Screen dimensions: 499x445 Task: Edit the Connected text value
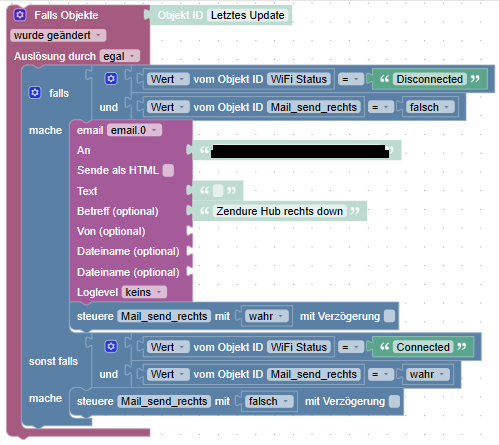pyautogui.click(x=423, y=347)
